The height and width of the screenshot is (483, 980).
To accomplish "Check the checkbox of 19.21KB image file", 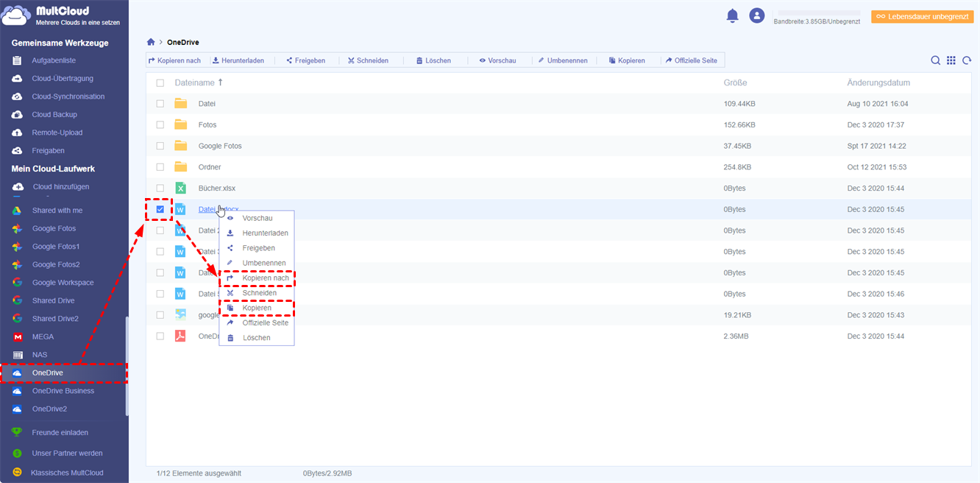I will 160,315.
